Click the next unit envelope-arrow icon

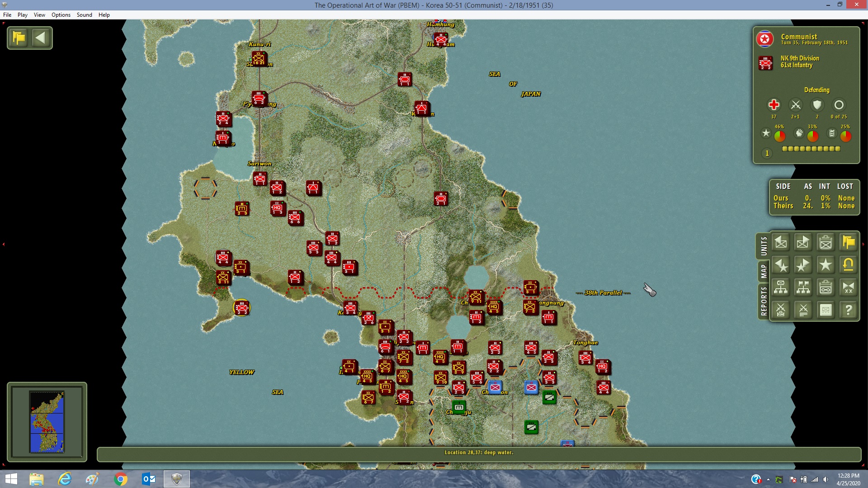(x=803, y=243)
